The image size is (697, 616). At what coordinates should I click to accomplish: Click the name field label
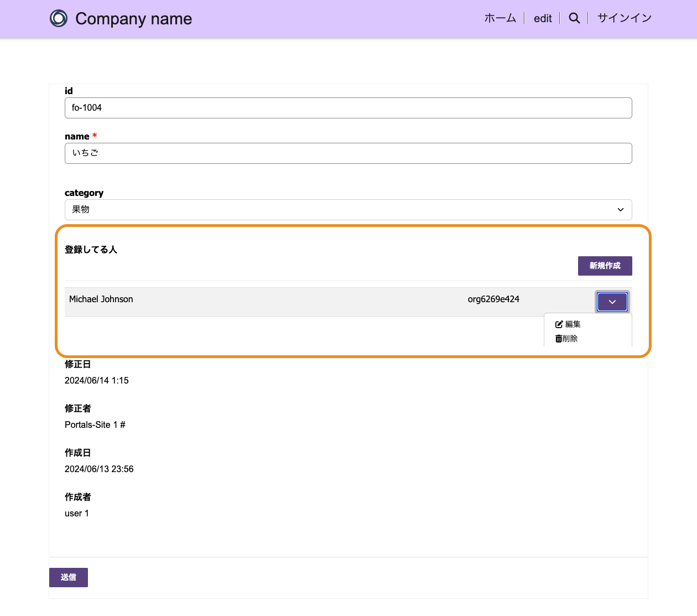77,137
